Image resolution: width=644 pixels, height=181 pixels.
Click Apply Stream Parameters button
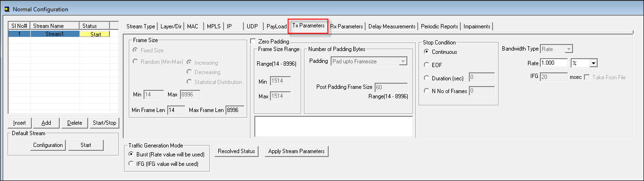[x=296, y=151]
